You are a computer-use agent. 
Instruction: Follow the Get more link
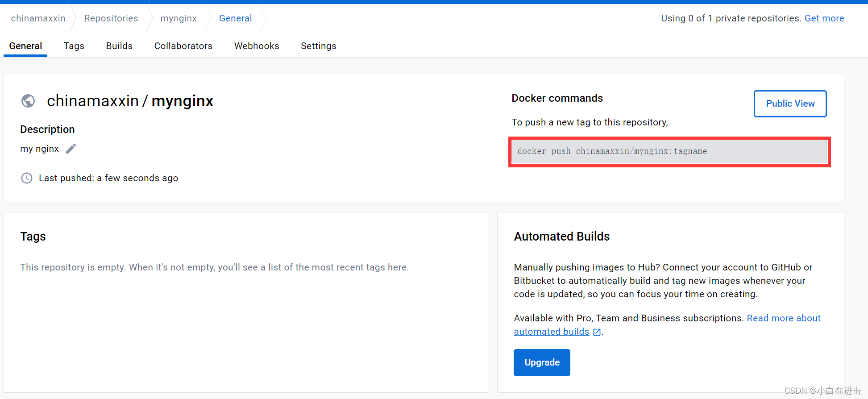click(824, 18)
